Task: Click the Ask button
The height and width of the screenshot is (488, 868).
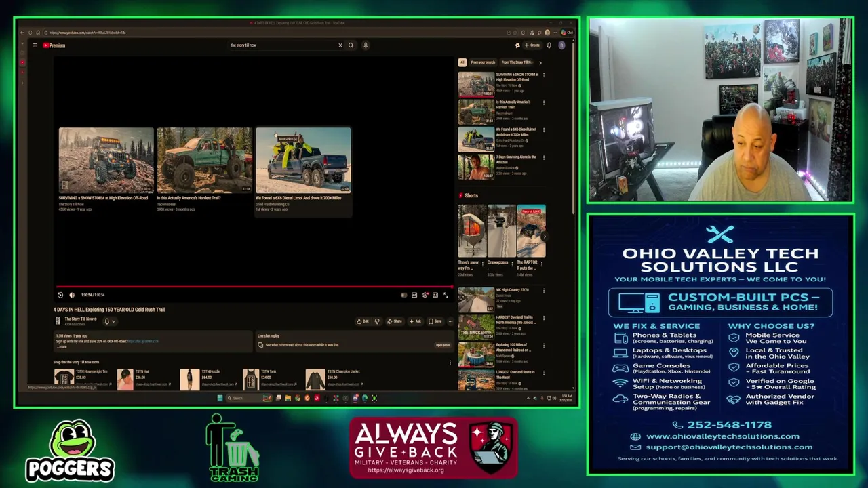Action: [415, 321]
